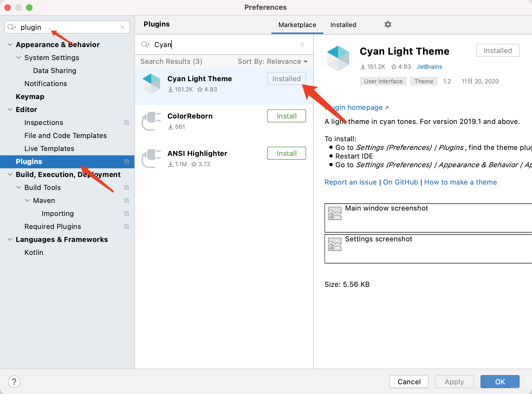
Task: Open the On GitHub link
Action: click(400, 182)
